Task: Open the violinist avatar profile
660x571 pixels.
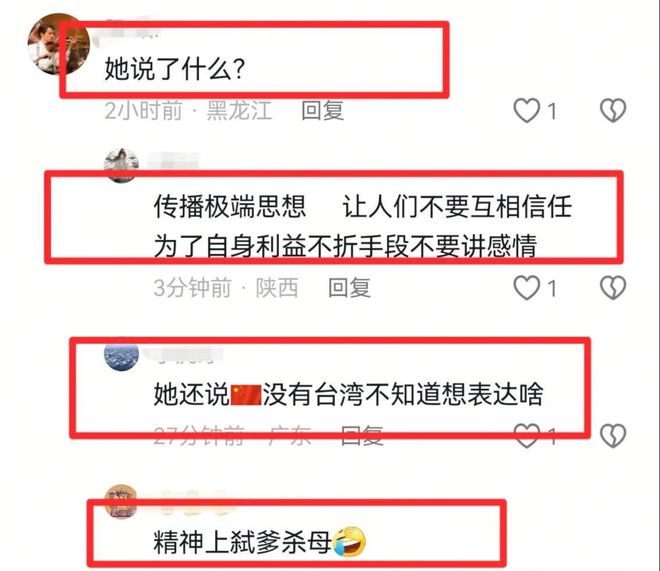Action: pos(58,44)
